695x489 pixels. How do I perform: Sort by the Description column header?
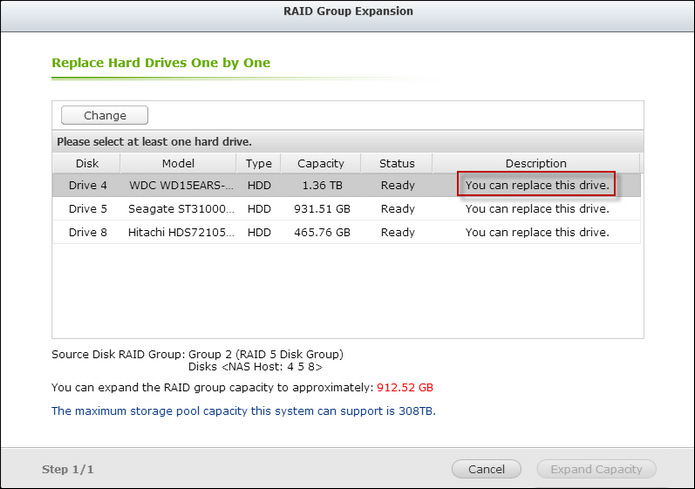(x=536, y=164)
